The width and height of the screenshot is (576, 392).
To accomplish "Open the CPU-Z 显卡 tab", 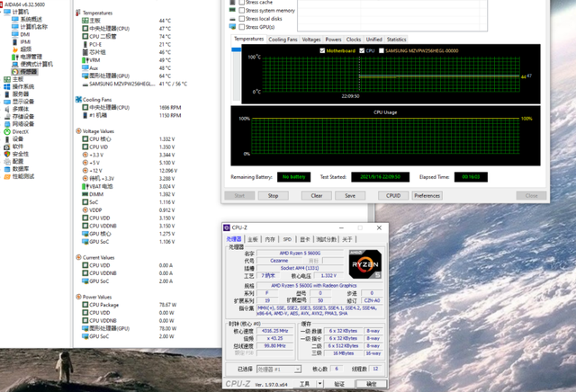I will pyautogui.click(x=304, y=239).
